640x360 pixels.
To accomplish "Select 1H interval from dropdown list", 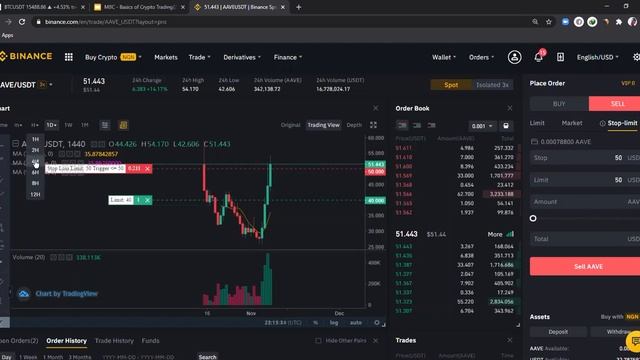I will [35, 139].
